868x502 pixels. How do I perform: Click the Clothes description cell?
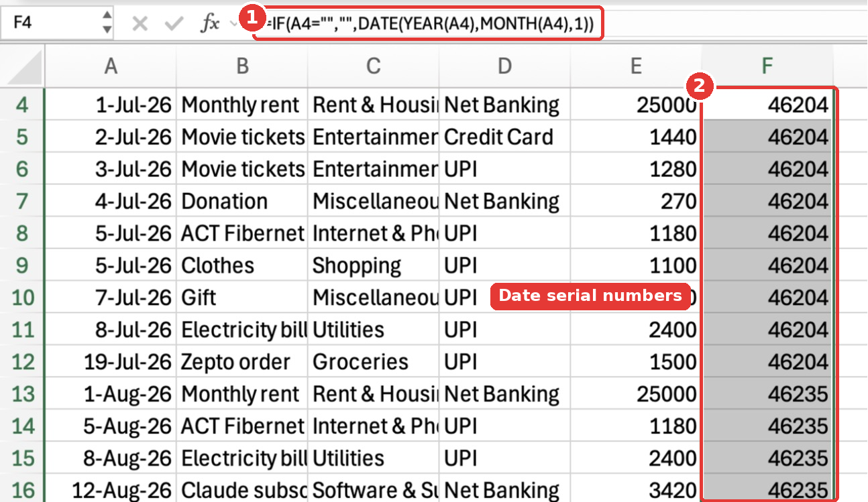pos(242,265)
